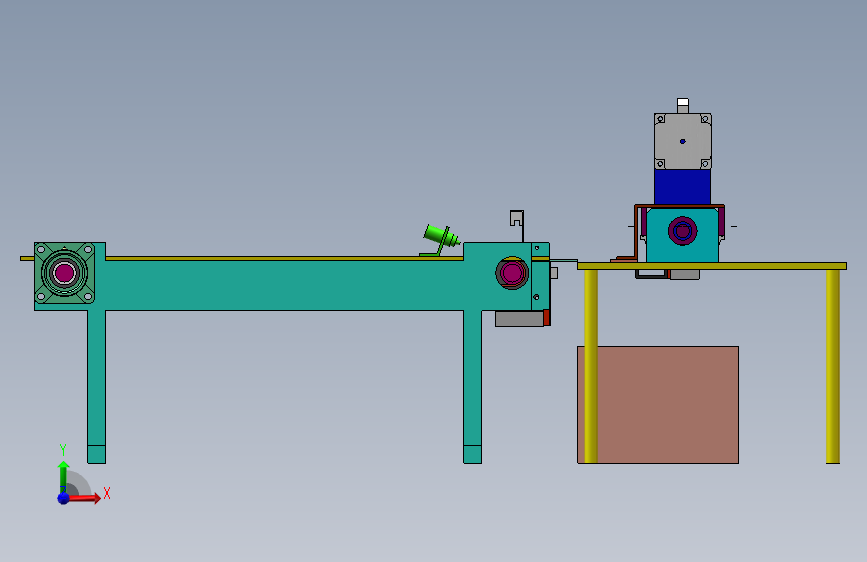This screenshot has width=867, height=562.
Task: Pick the right yellow table leg
Action: [x=833, y=366]
